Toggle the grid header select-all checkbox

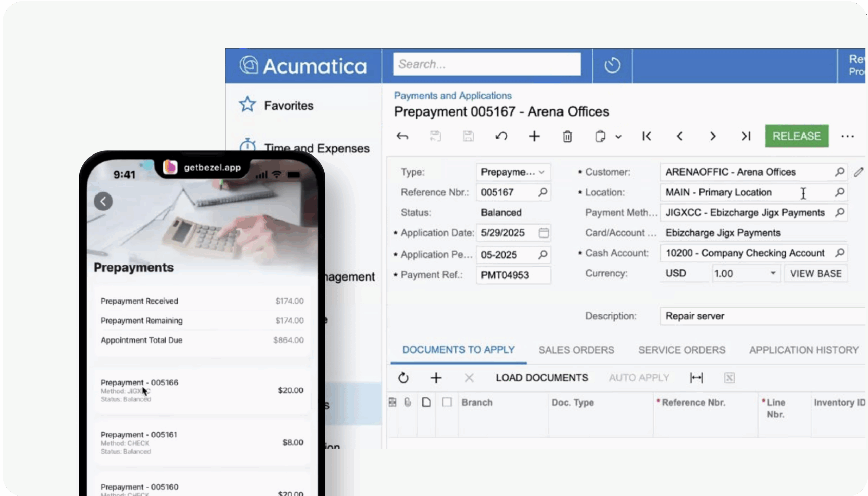(447, 402)
